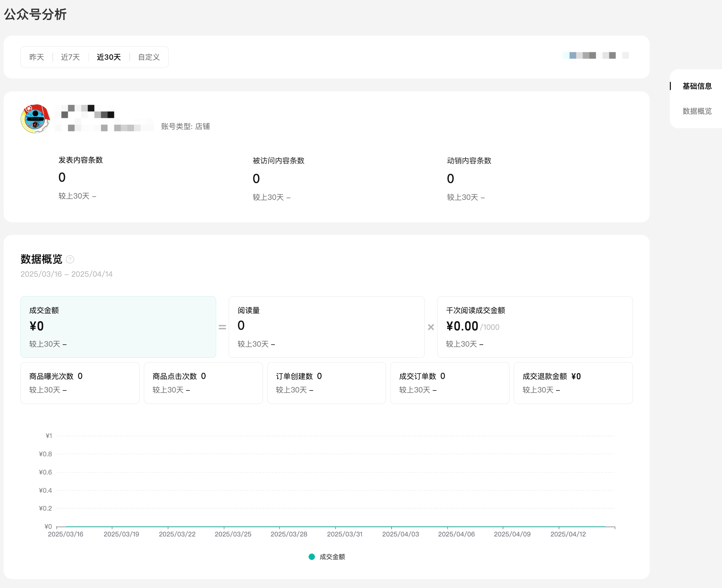Viewport: 722px width, 588px height.
Task: Click the 成交退款金额 metric box
Action: pyautogui.click(x=573, y=383)
